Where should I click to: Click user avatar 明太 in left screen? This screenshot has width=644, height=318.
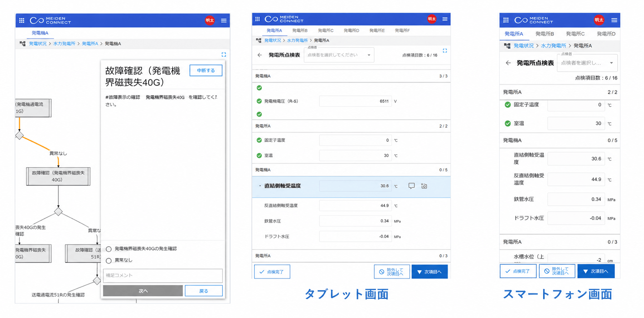click(210, 21)
